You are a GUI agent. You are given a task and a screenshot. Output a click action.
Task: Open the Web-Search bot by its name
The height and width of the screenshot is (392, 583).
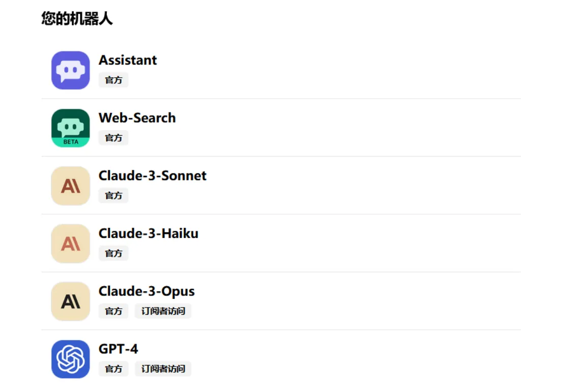137,118
